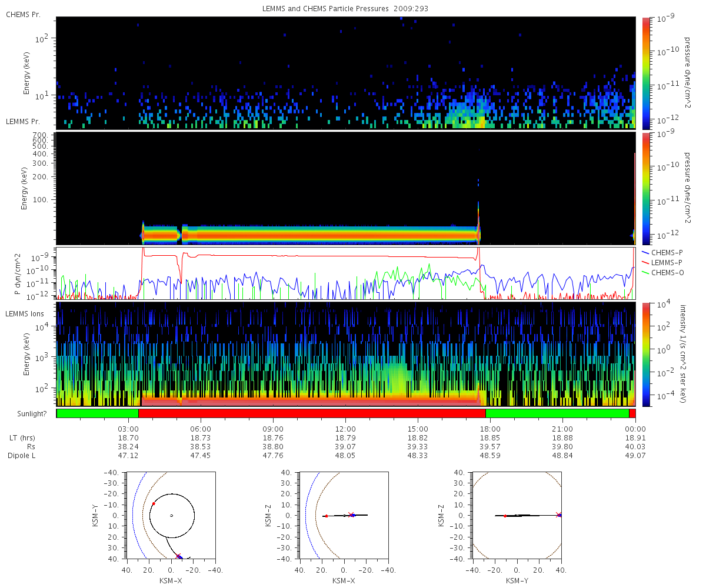The height and width of the screenshot is (588, 706).
Task: Click the 12:00 time axis label
Action: point(345,429)
